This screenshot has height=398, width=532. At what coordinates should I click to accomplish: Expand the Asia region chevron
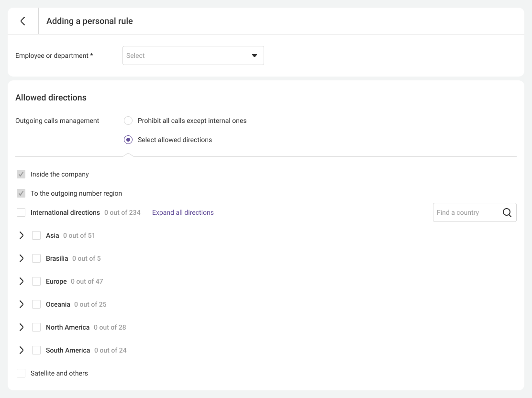21,235
